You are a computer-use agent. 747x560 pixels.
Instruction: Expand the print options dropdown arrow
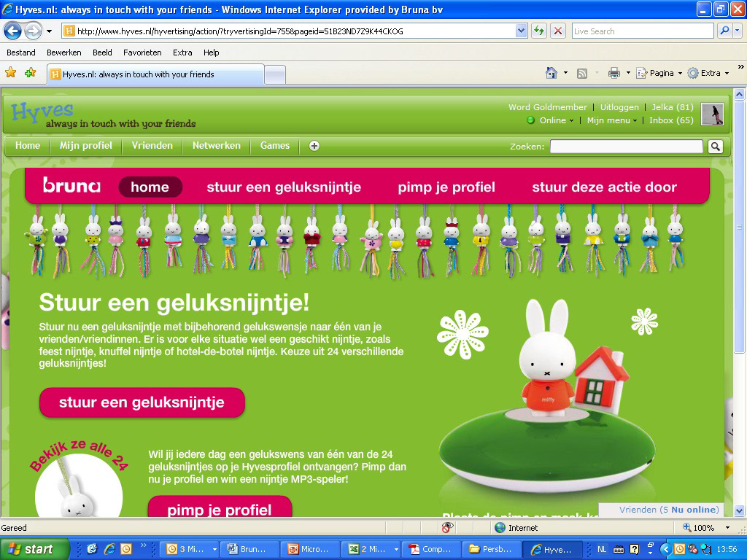[x=628, y=73]
